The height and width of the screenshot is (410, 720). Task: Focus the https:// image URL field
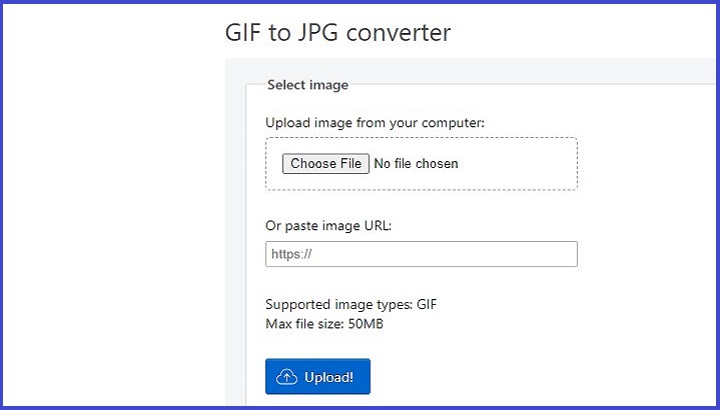[421, 254]
